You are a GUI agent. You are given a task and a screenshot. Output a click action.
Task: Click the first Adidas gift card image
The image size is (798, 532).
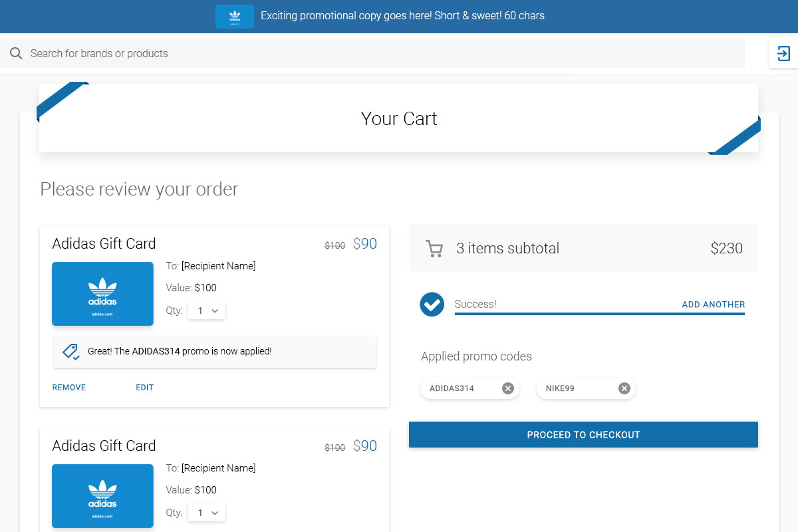click(102, 294)
